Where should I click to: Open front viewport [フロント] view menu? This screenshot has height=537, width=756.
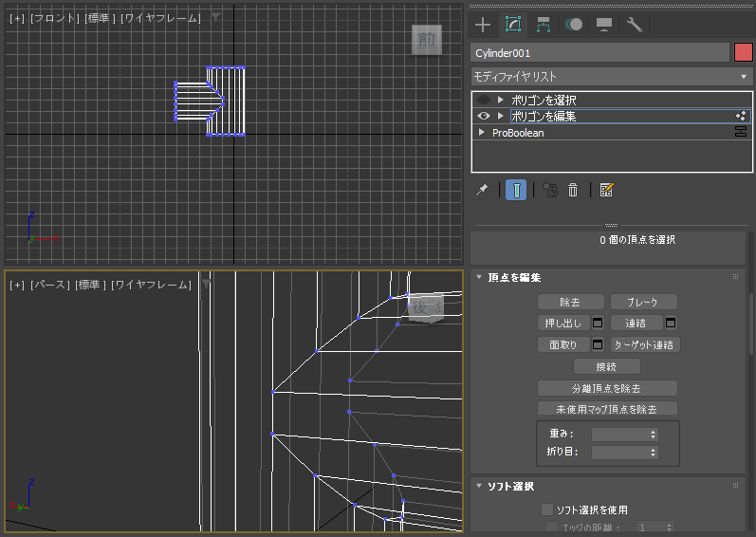54,18
